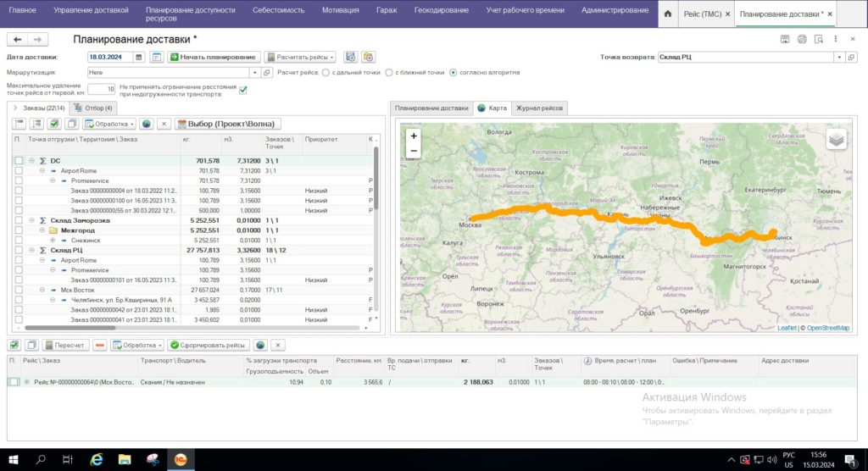Click the map zoom in plus button
The image size is (868, 471).
[413, 136]
